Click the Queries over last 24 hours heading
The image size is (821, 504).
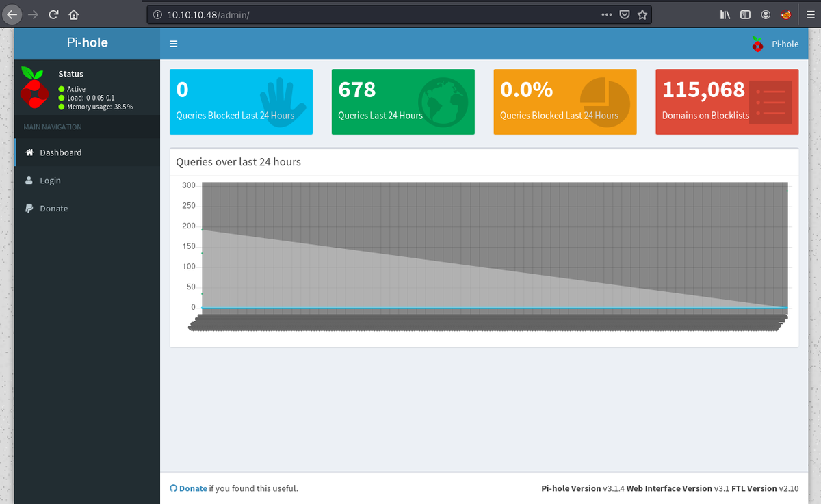coord(238,162)
